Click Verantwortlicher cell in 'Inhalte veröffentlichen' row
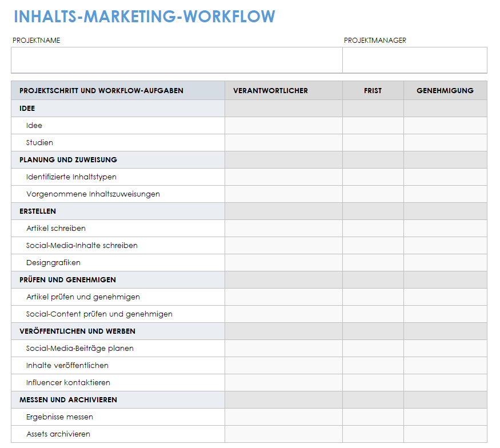This screenshot has height=448, width=500. pos(284,366)
